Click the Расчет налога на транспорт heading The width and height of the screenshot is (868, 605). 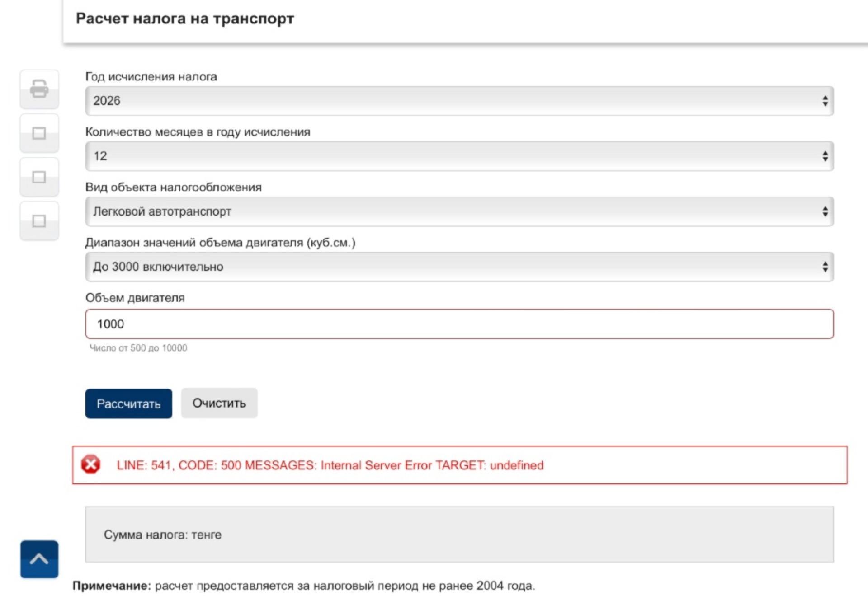[185, 19]
